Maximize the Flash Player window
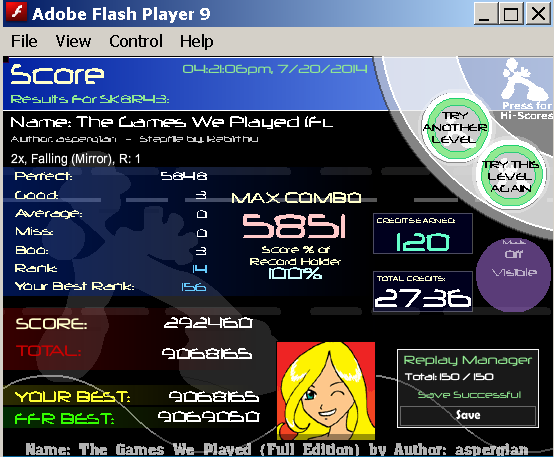The width and height of the screenshot is (554, 457). pyautogui.click(x=511, y=14)
